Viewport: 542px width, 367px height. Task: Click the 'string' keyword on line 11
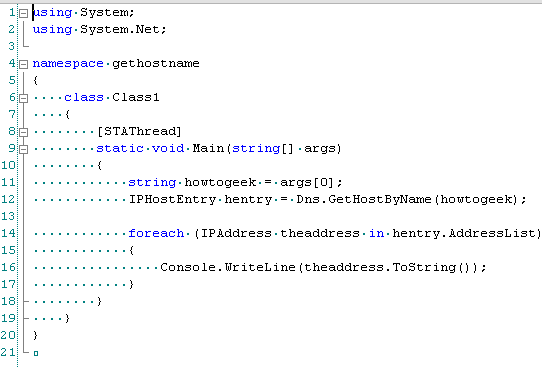point(152,182)
